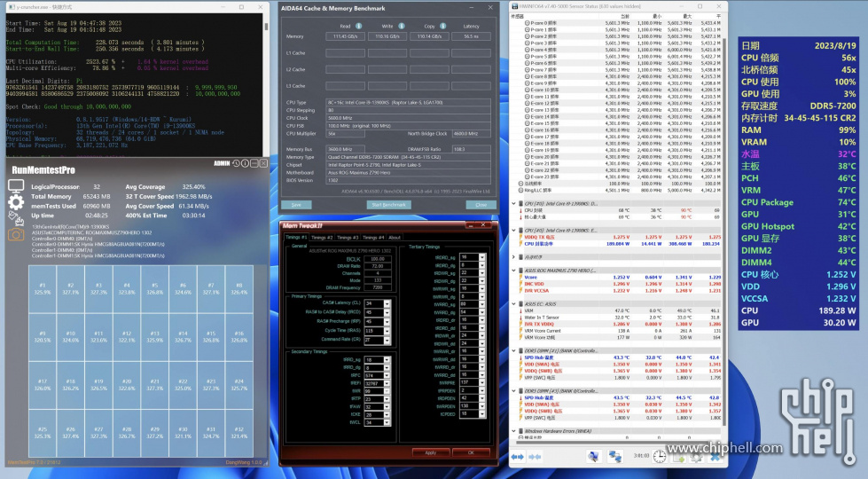Click the DRAM Frequency field showing 7200
The image size is (868, 479).
377,287
